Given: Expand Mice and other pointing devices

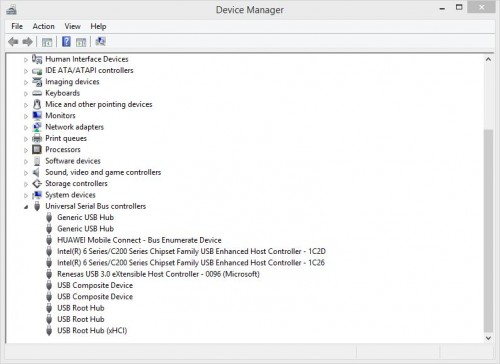Looking at the screenshot, I should coord(26,105).
